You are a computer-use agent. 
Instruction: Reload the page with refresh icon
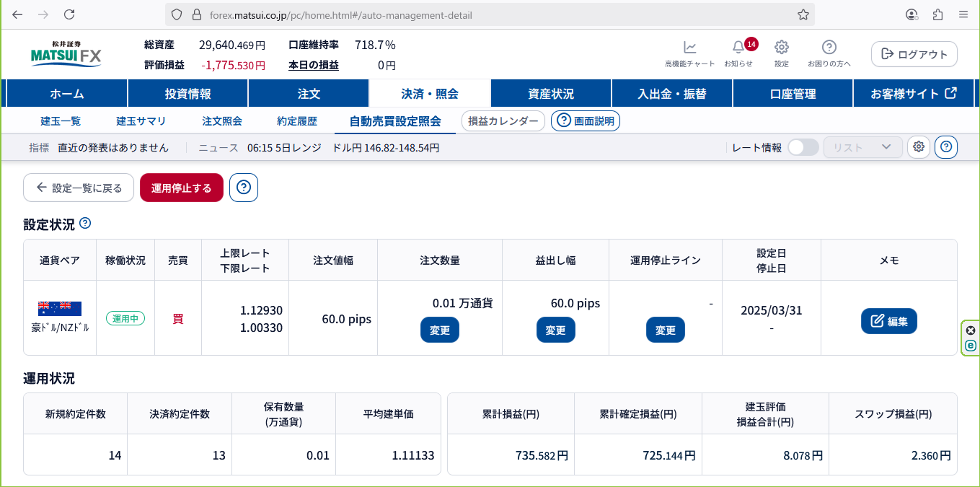[69, 14]
